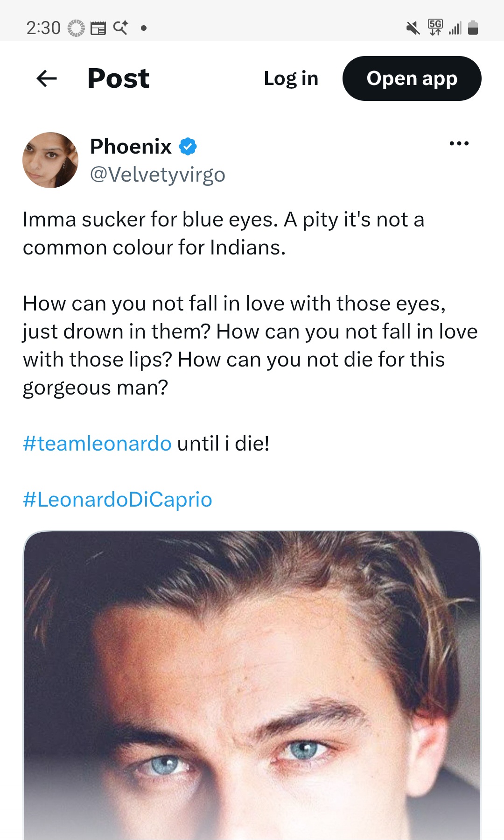Open the attached photo in the post
The height and width of the screenshot is (840, 504).
coord(252,685)
